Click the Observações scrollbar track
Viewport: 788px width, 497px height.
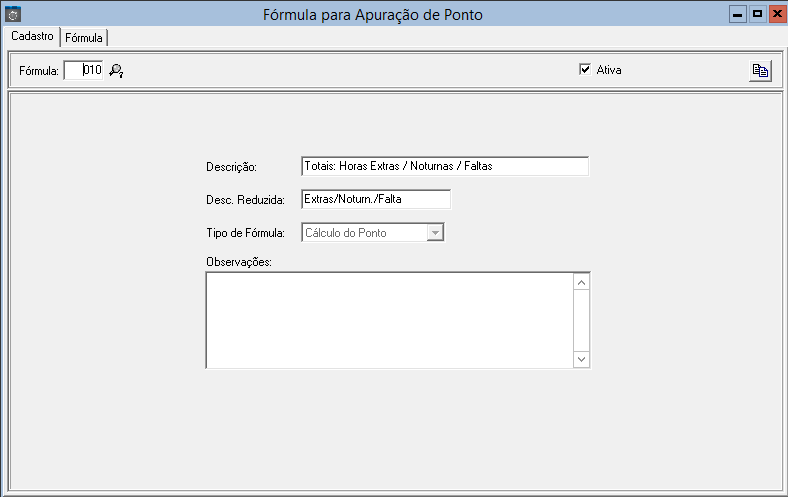point(582,320)
